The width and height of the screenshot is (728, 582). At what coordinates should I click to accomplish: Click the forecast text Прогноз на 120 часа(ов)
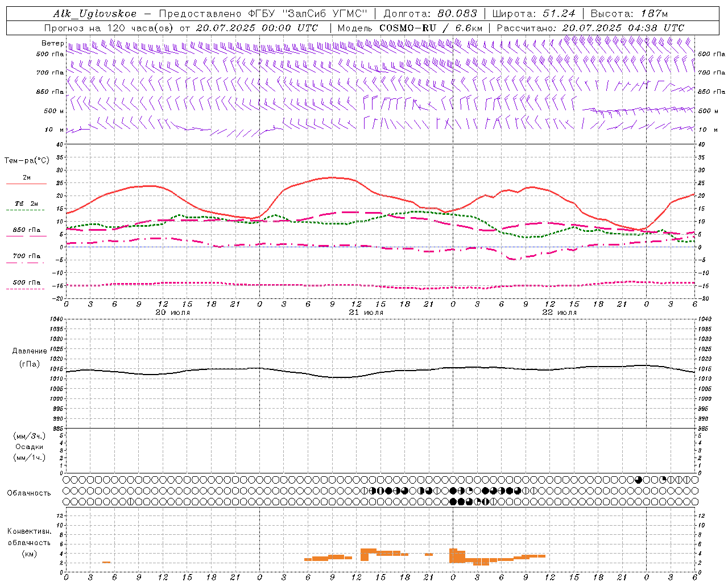pyautogui.click(x=109, y=28)
